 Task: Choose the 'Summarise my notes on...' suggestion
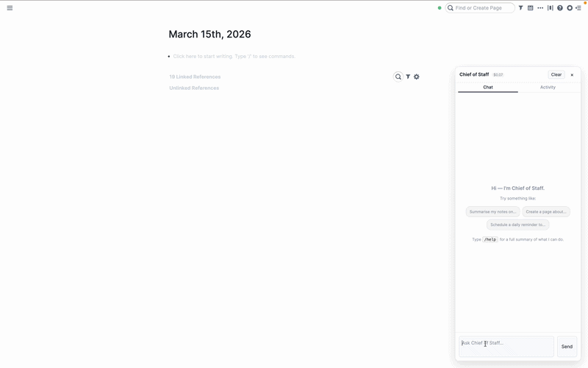[492, 211]
